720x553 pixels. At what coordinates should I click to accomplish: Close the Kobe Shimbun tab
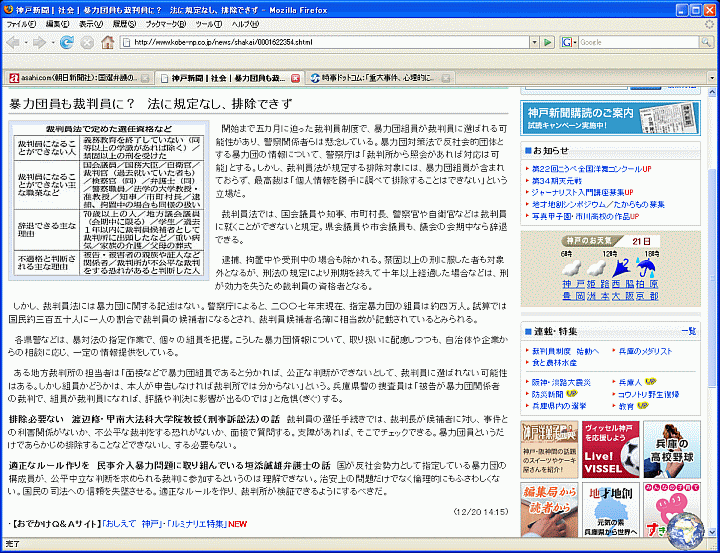pyautogui.click(x=295, y=77)
